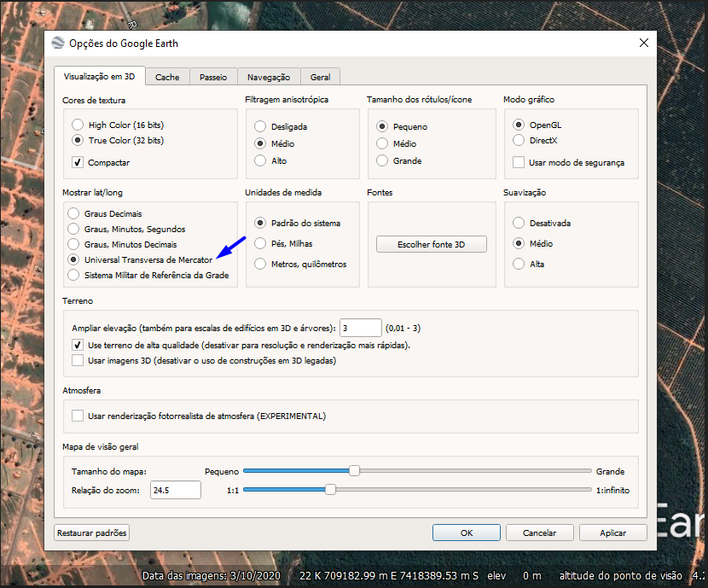Click the elev status bar entry
Image resolution: width=708 pixels, height=588 pixels.
[496, 576]
